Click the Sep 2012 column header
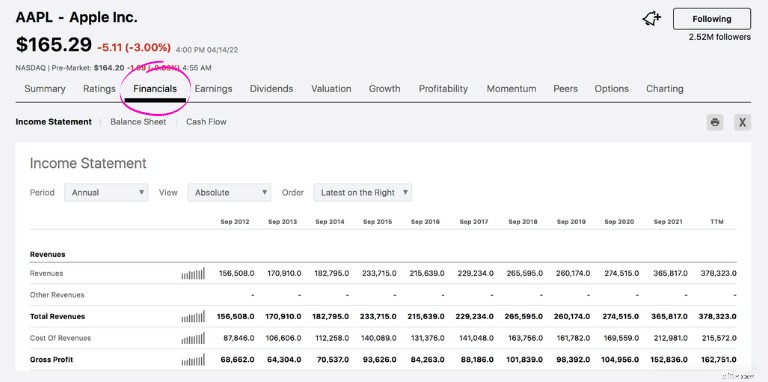 point(235,222)
